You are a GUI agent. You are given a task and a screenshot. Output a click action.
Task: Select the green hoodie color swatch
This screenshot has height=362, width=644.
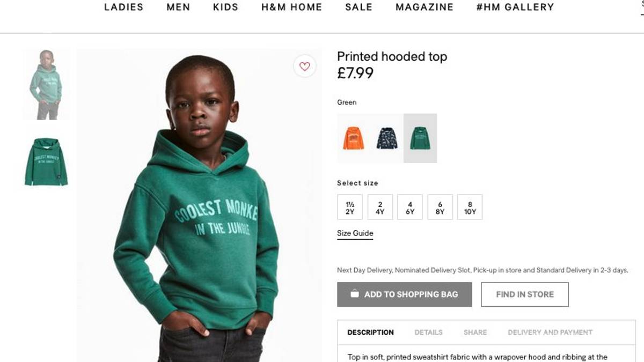(x=420, y=138)
